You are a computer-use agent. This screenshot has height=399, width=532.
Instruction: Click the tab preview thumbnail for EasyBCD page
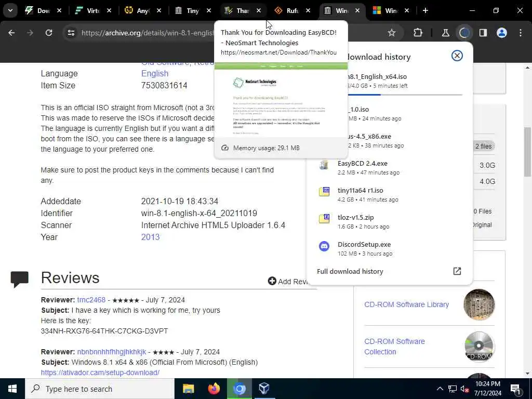[281, 100]
